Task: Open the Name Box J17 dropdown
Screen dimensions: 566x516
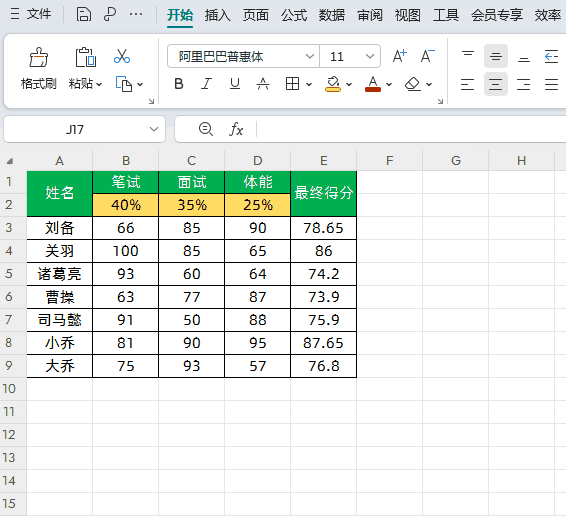Action: (x=154, y=129)
